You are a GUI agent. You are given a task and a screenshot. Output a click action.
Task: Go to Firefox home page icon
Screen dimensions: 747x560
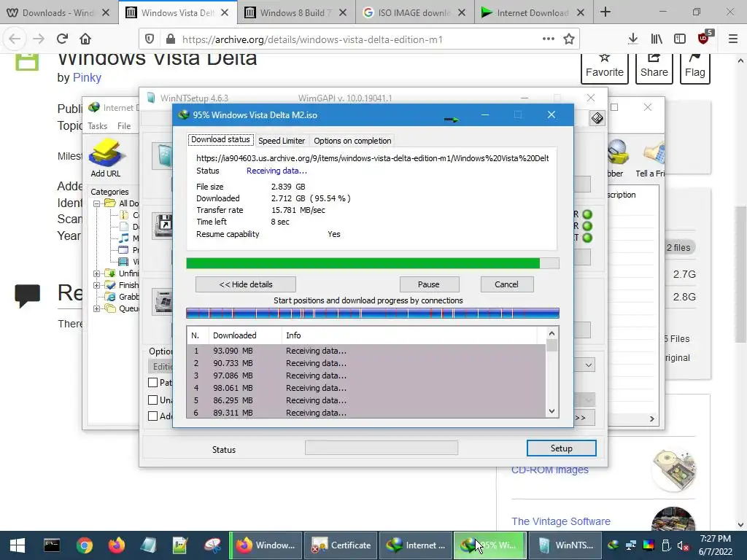click(85, 39)
